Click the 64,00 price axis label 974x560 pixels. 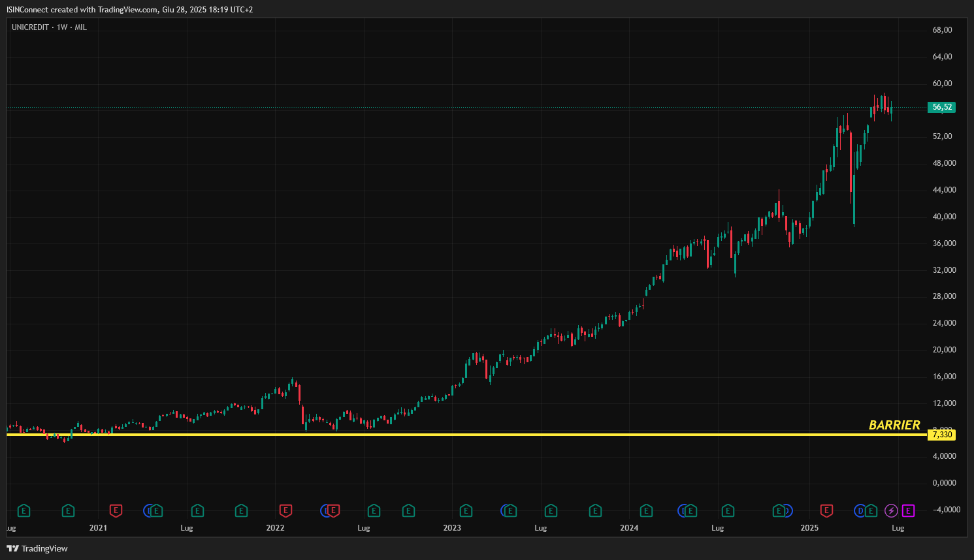pos(942,57)
